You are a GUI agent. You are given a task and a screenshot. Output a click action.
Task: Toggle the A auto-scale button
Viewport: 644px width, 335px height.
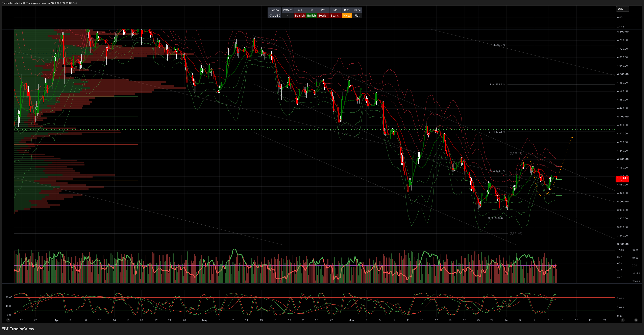622,320
